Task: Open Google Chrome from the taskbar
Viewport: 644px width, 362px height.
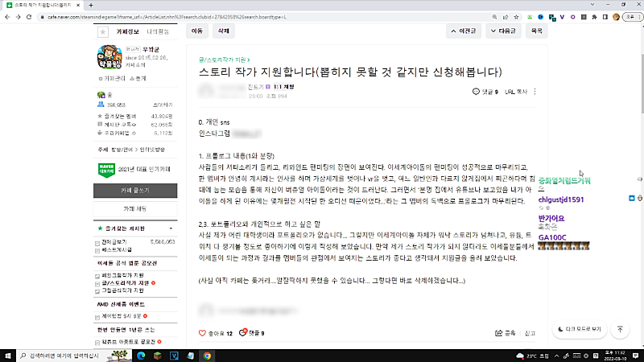Action: tap(207, 356)
